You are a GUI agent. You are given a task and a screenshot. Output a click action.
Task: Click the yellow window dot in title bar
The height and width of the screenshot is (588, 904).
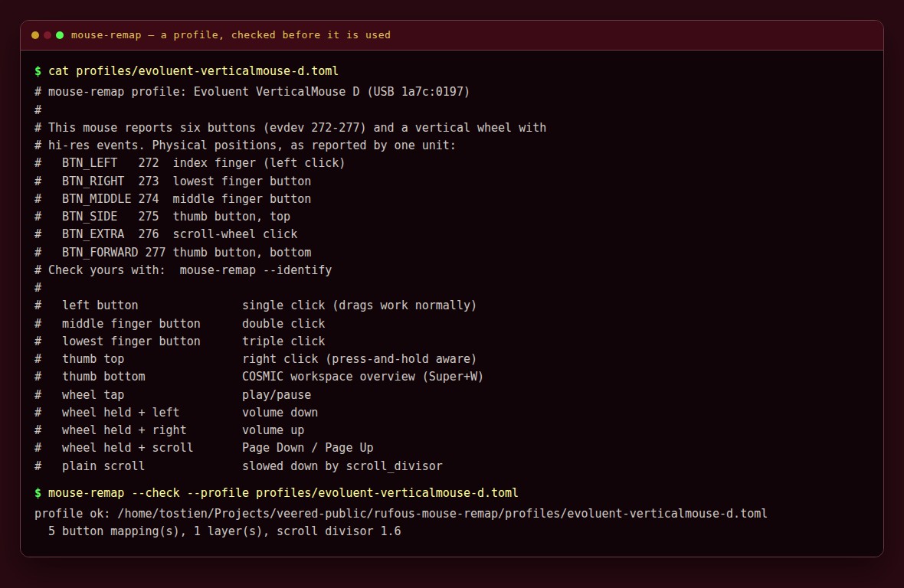[x=35, y=35]
